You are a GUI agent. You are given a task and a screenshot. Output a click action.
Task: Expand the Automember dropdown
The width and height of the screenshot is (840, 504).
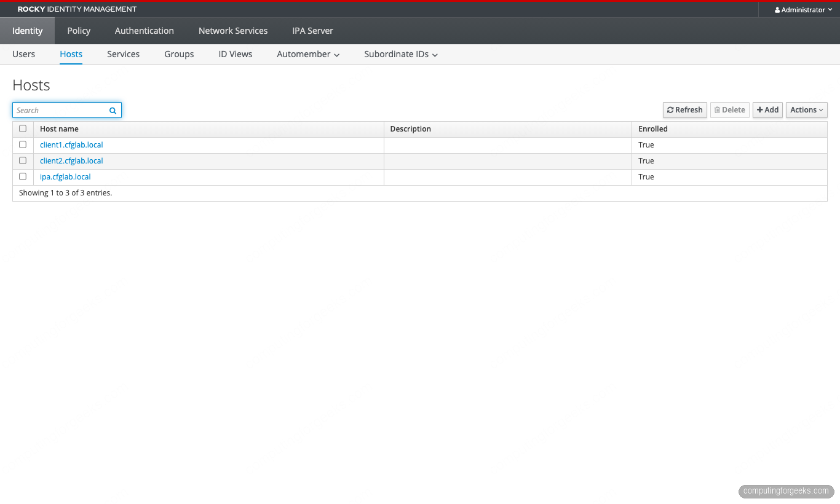click(307, 54)
